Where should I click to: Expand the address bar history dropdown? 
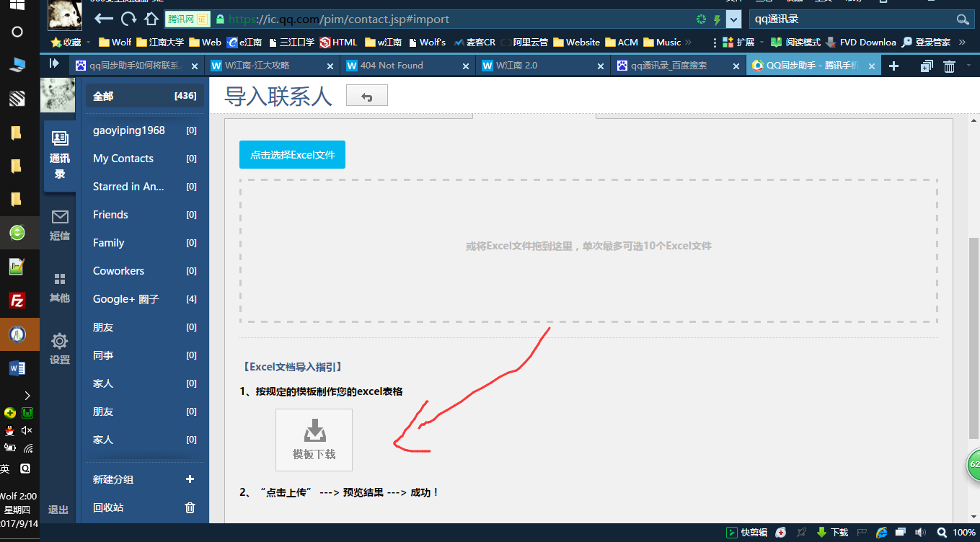point(733,19)
